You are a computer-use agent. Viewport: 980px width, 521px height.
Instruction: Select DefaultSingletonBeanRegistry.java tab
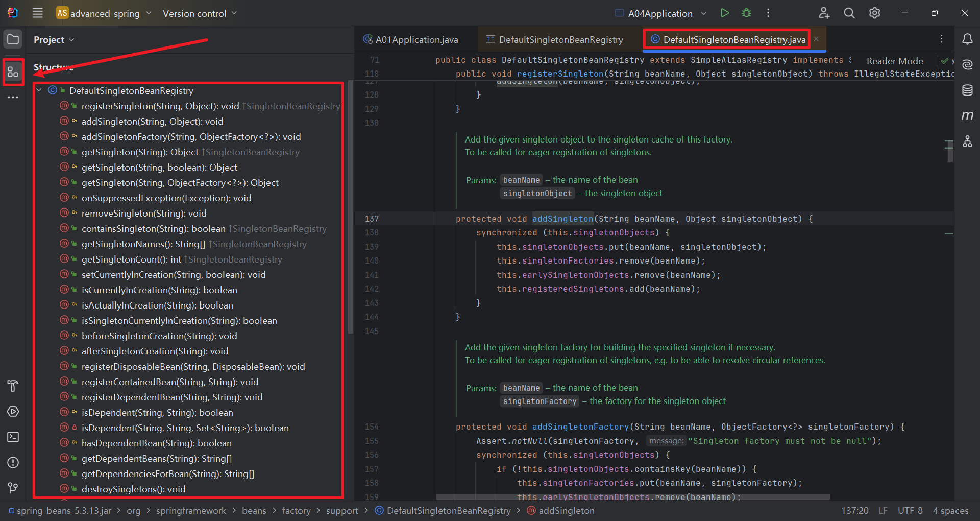click(727, 39)
